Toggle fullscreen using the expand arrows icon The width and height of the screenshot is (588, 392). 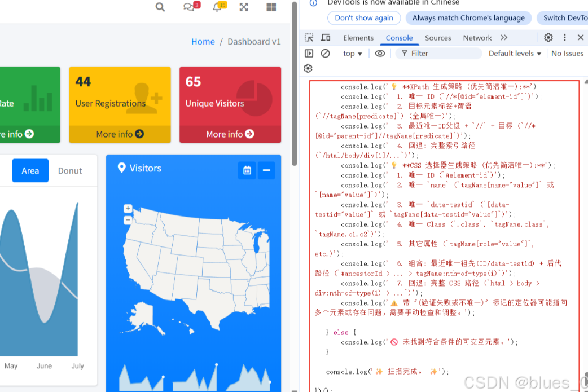244,7
